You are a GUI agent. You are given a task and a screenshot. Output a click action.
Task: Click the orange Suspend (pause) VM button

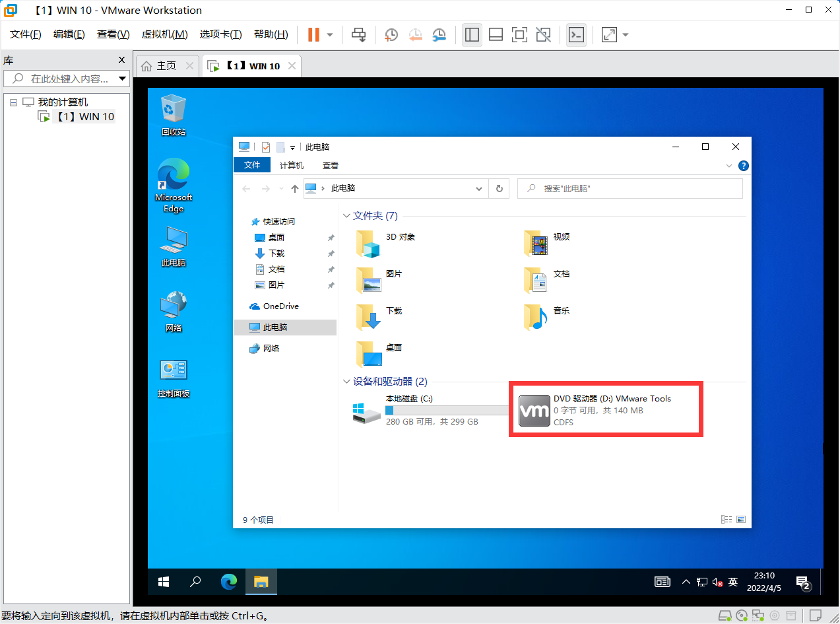coord(313,34)
